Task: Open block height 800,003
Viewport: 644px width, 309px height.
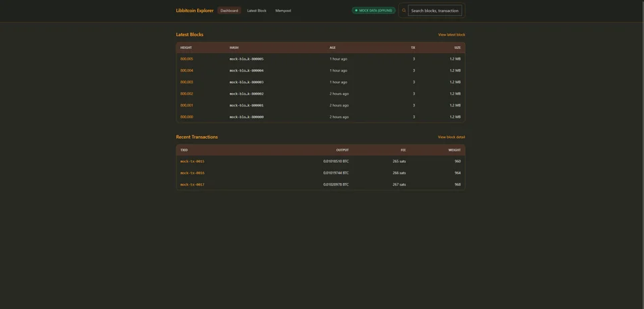Action: [x=186, y=82]
